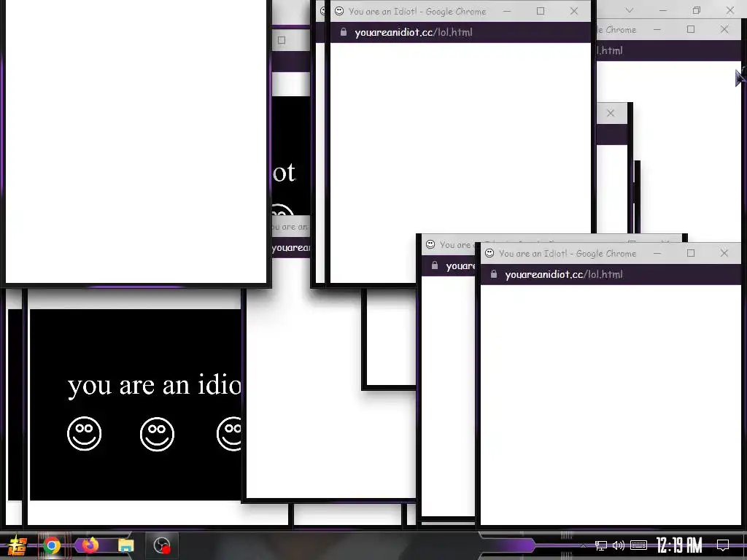This screenshot has width=747, height=560.
Task: Click the first smiley face on the black page
Action: (x=85, y=434)
